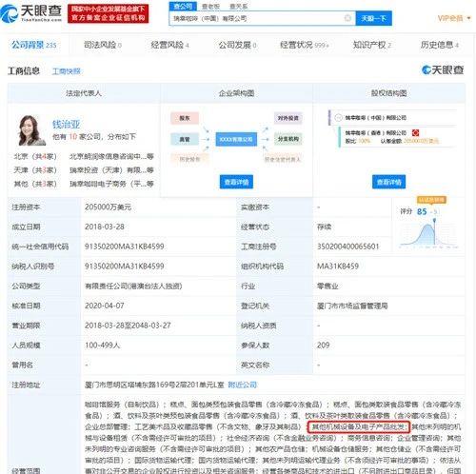Select staff size value 100-499人
476x474 pixels.
[102, 345]
